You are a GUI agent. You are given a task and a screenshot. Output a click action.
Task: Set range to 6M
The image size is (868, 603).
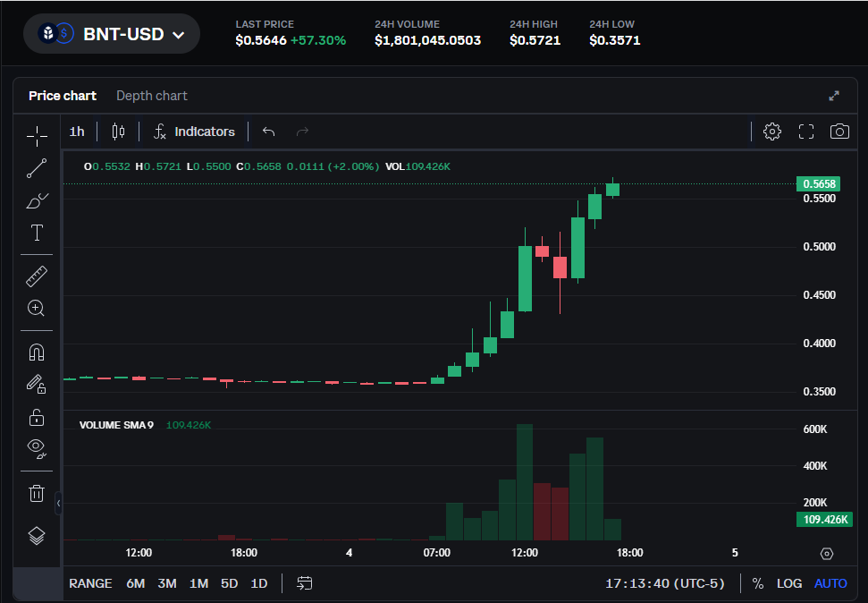[x=136, y=583]
